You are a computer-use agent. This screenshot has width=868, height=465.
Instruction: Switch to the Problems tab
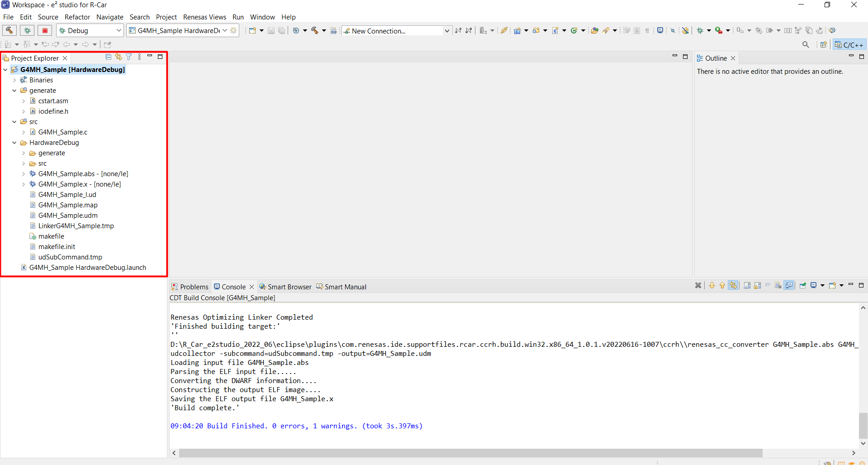pyautogui.click(x=190, y=287)
